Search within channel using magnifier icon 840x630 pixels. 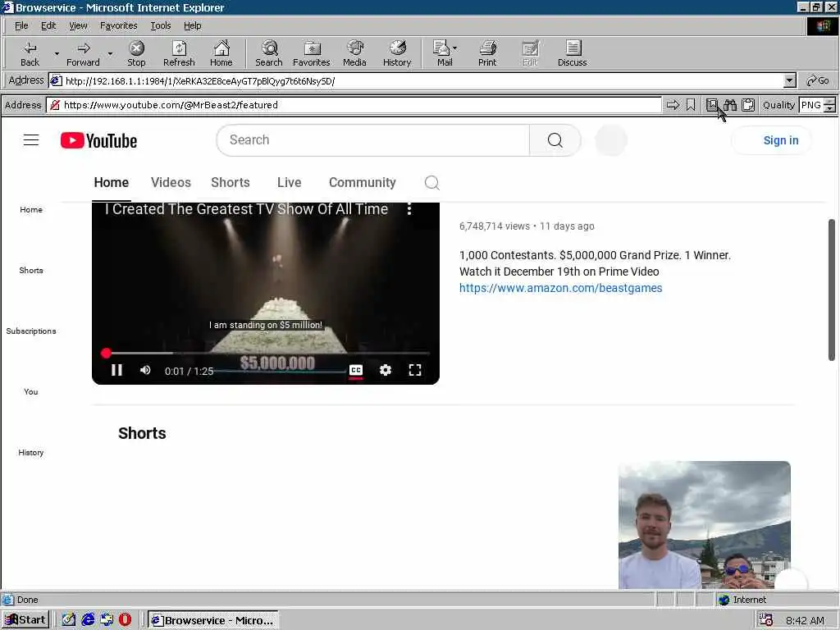431,183
